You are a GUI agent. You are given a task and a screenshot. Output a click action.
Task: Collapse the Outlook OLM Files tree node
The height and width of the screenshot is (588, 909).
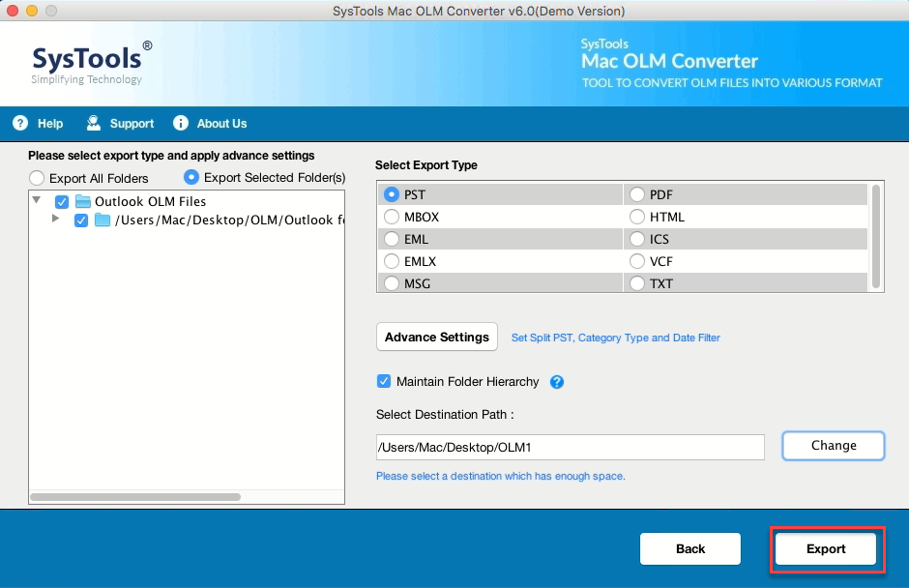coord(38,200)
